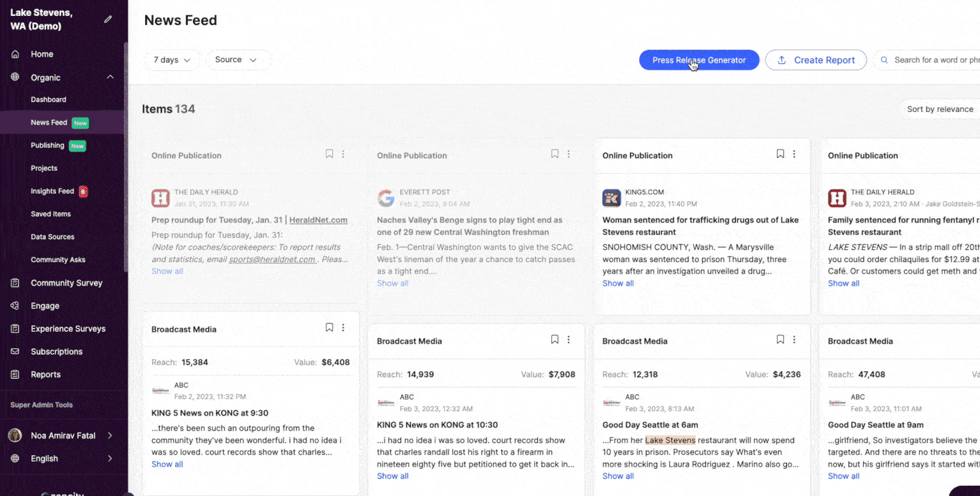
Task: Bookmark the Prep roundup Daily Herald card
Action: coord(329,154)
